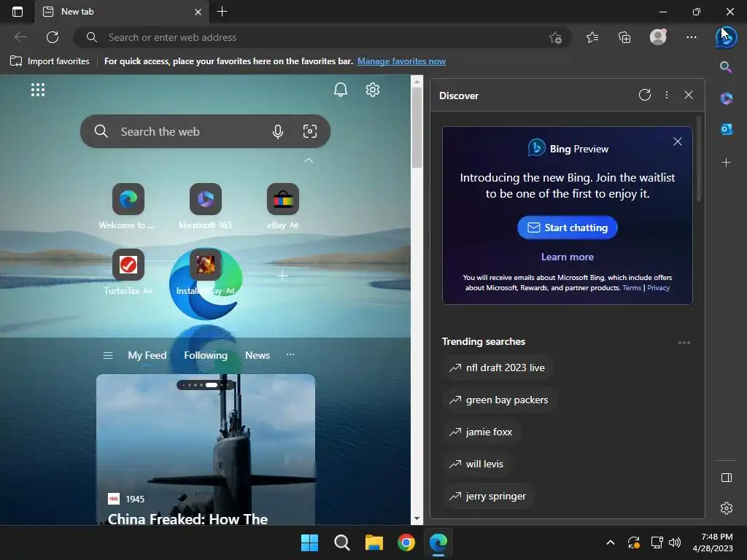The height and width of the screenshot is (560, 747).
Task: Open Outlook in the sidebar
Action: point(726,129)
